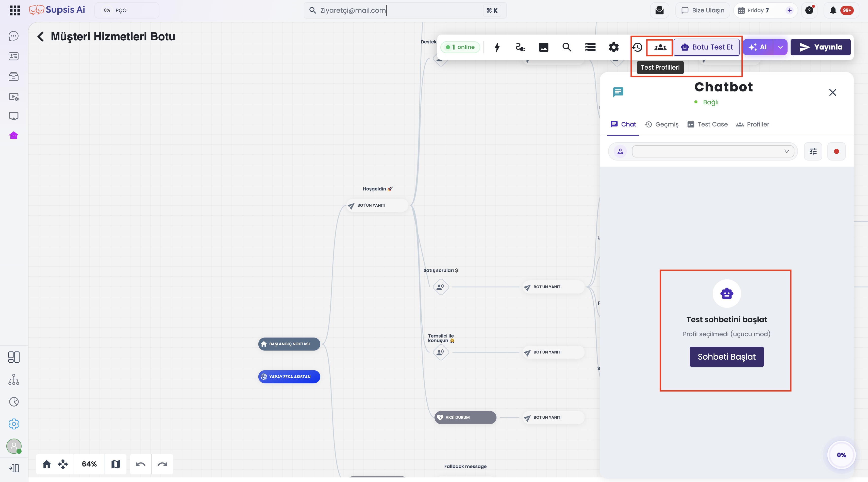868x482 pixels.
Task: Select the purple chatbot home sidebar icon
Action: tap(13, 136)
